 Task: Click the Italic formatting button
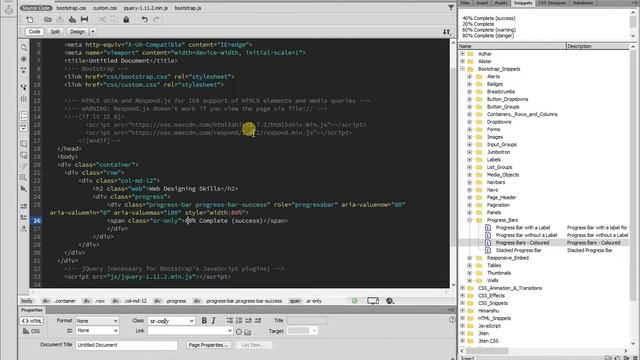[213, 320]
